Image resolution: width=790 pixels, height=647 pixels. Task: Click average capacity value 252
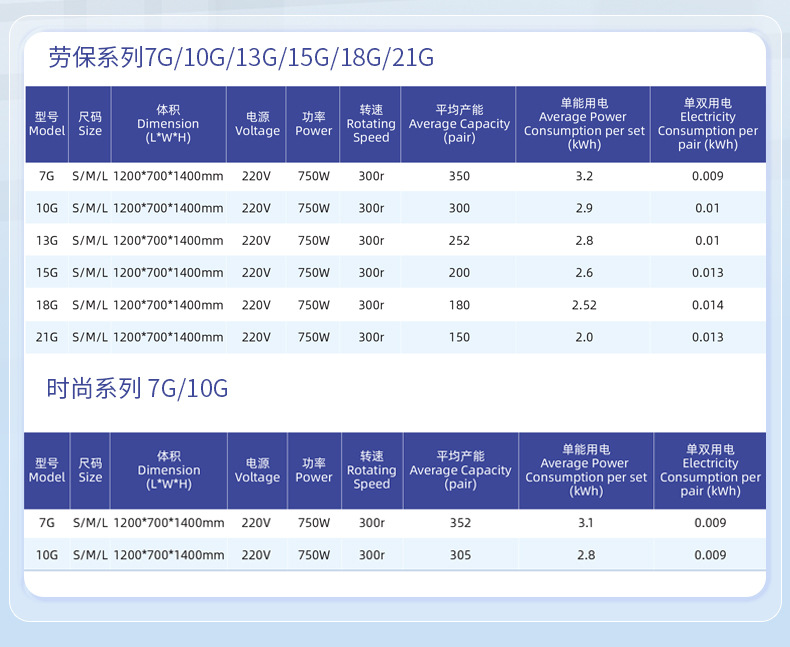tap(459, 241)
